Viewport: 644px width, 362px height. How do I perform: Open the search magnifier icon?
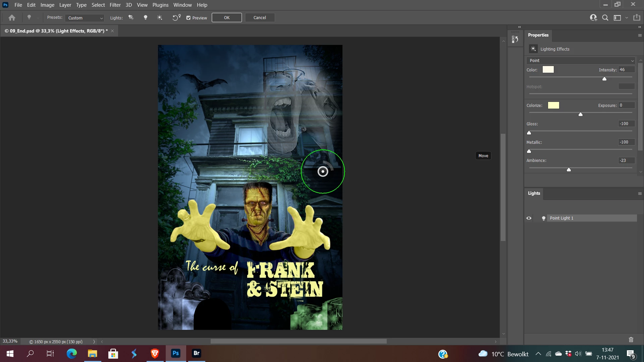[x=605, y=18]
